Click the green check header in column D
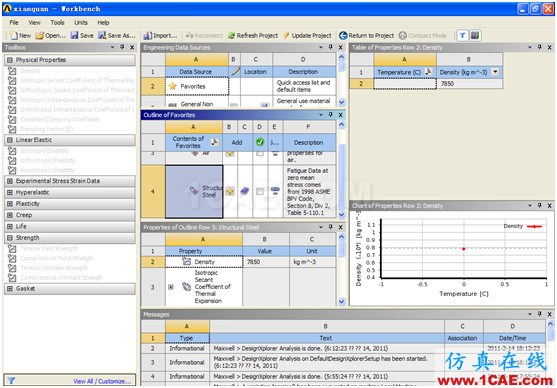Viewport: 557px width, 388px height. pos(260,142)
